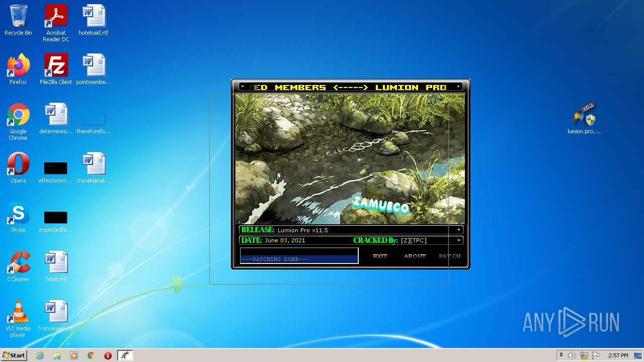This screenshot has height=362, width=644.
Task: Open the FileZilla Client shortcut
Action: pos(56,69)
